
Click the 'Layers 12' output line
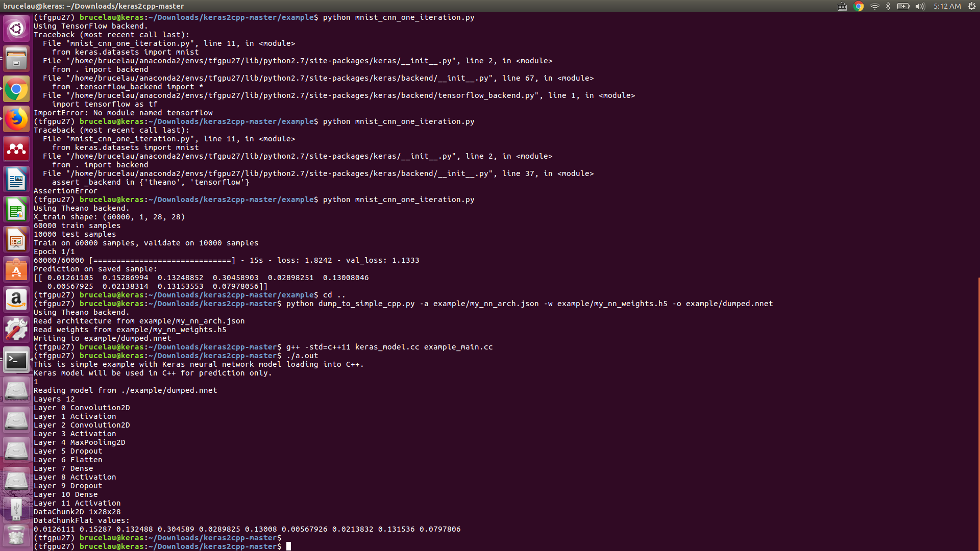[54, 399]
